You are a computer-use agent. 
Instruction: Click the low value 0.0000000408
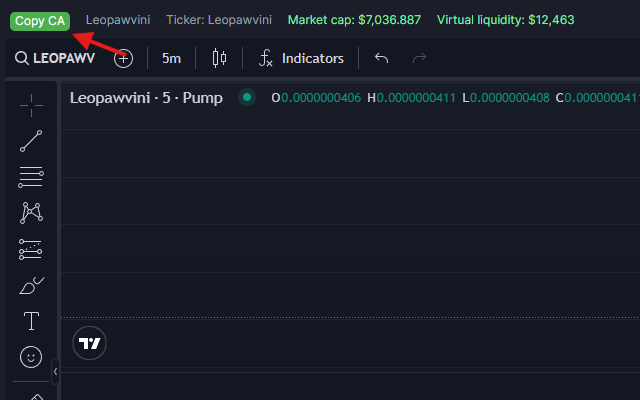pyautogui.click(x=510, y=98)
